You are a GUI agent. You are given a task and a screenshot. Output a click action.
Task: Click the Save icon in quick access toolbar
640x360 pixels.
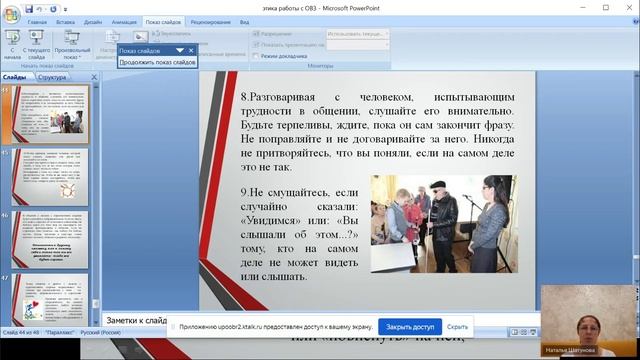click(x=29, y=9)
